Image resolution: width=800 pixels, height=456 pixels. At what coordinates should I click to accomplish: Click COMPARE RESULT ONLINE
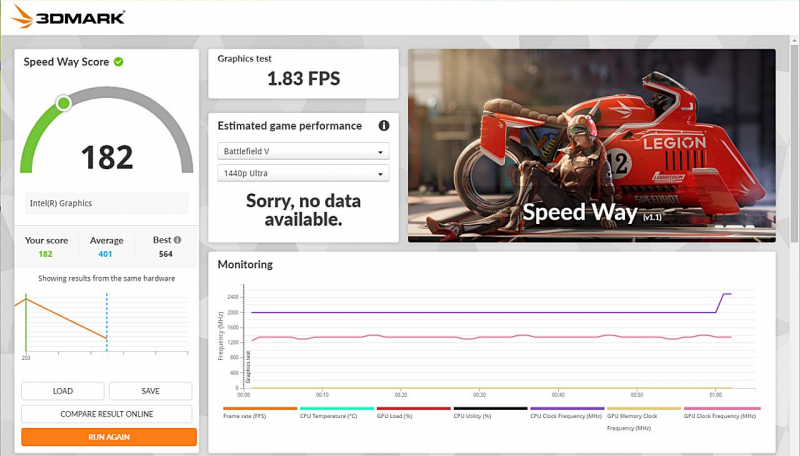[x=108, y=413]
